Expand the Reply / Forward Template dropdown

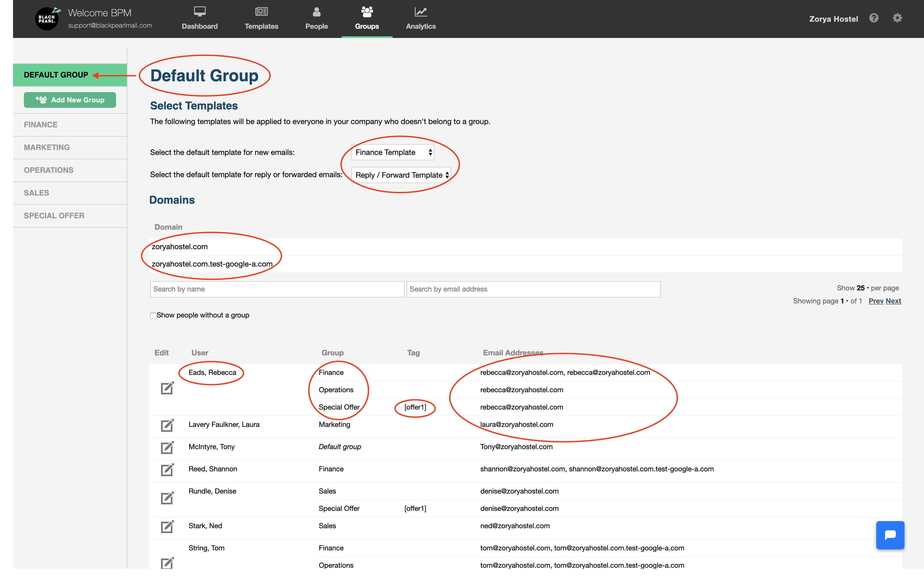click(401, 175)
